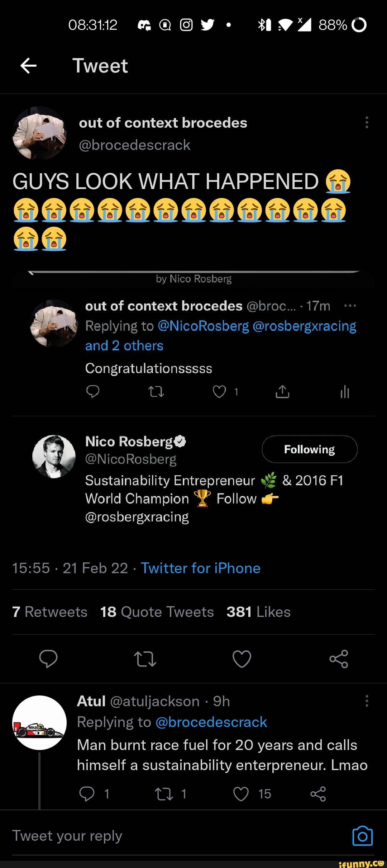View the 18 Quote Tweets list

[157, 612]
